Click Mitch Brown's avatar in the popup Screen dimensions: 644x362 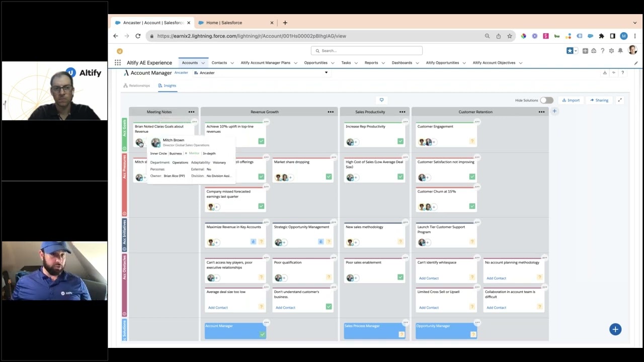click(155, 143)
